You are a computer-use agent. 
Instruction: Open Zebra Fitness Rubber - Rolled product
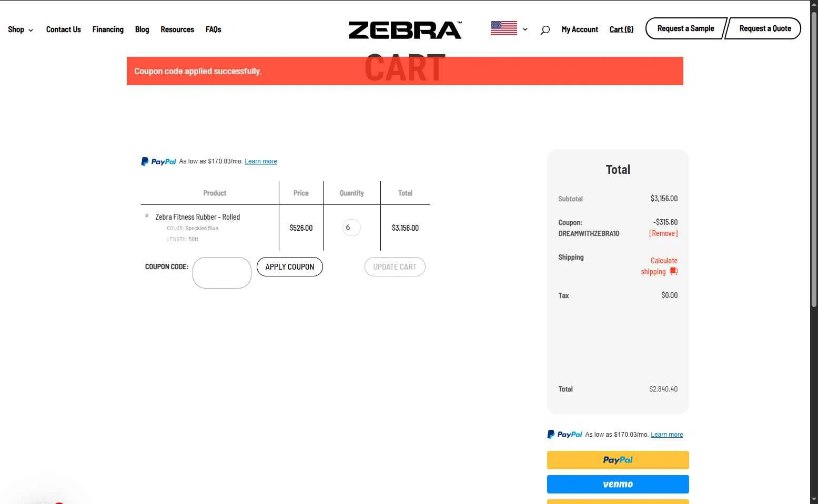point(197,217)
